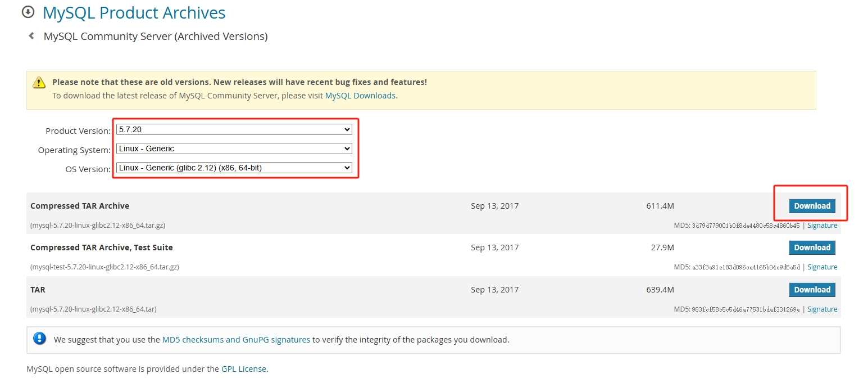Download the Compressed TAR Archive, Test Suite

(812, 247)
